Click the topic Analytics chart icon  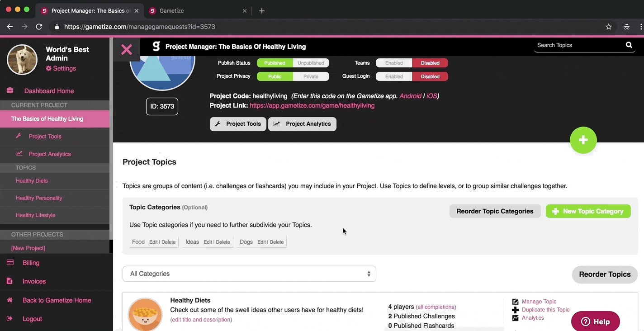click(515, 318)
